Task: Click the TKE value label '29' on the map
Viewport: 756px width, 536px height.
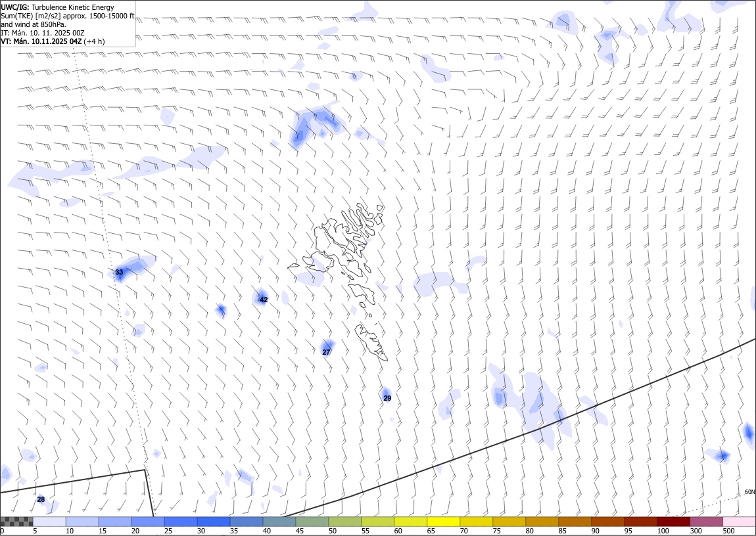Action: (x=387, y=398)
